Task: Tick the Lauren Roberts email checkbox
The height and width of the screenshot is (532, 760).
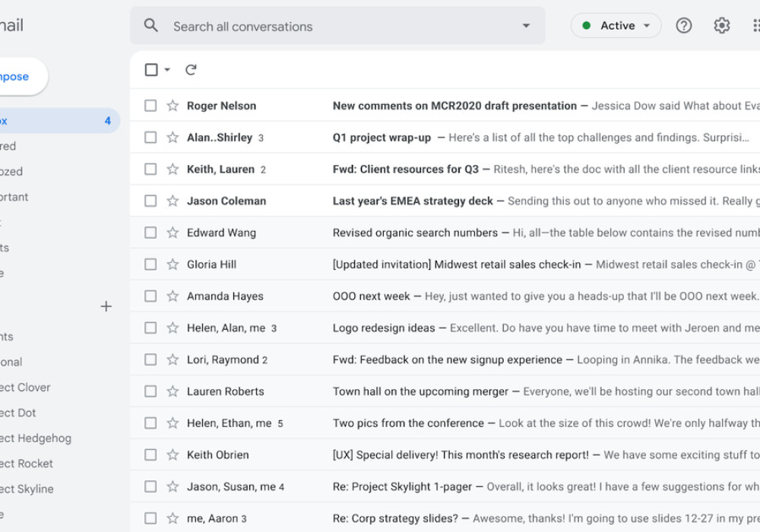Action: 150,391
